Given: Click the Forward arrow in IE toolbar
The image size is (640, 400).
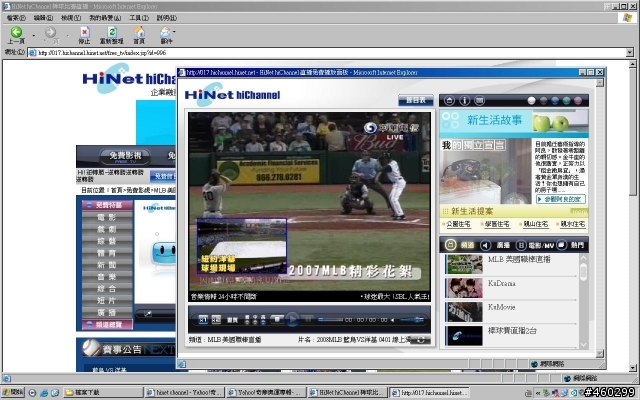Looking at the screenshot, I should 51,33.
